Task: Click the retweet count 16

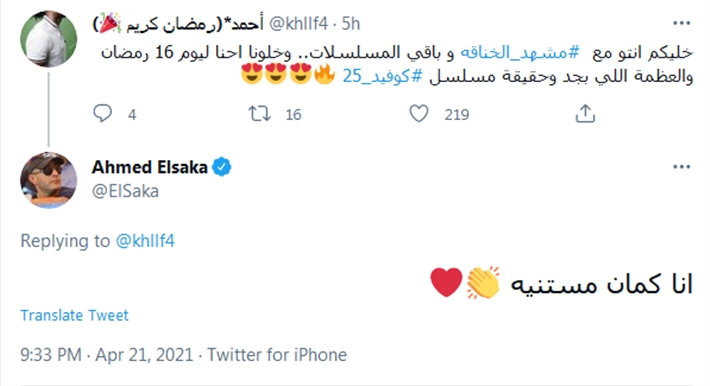Action: (293, 115)
